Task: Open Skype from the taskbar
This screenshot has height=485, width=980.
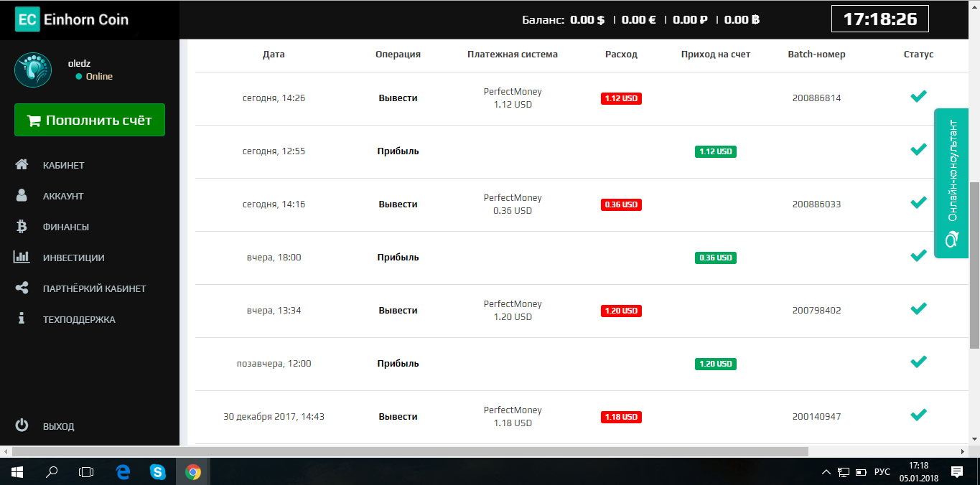Action: 158,472
